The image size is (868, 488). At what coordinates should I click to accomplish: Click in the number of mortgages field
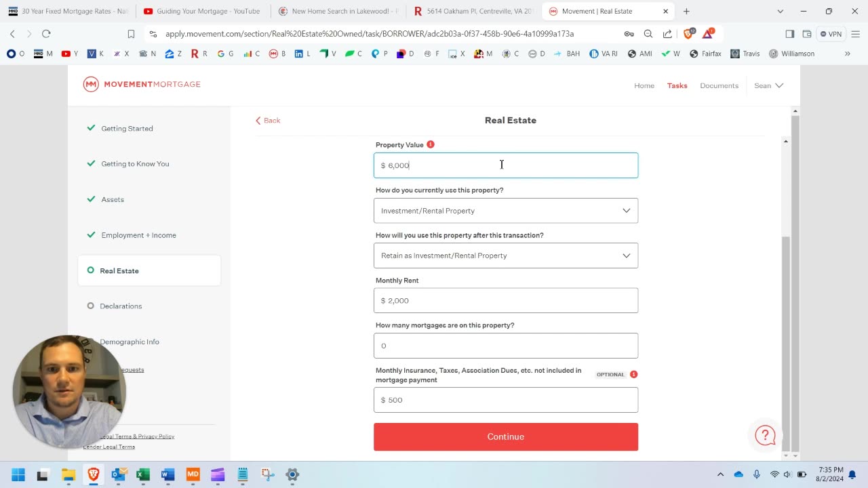click(x=506, y=346)
